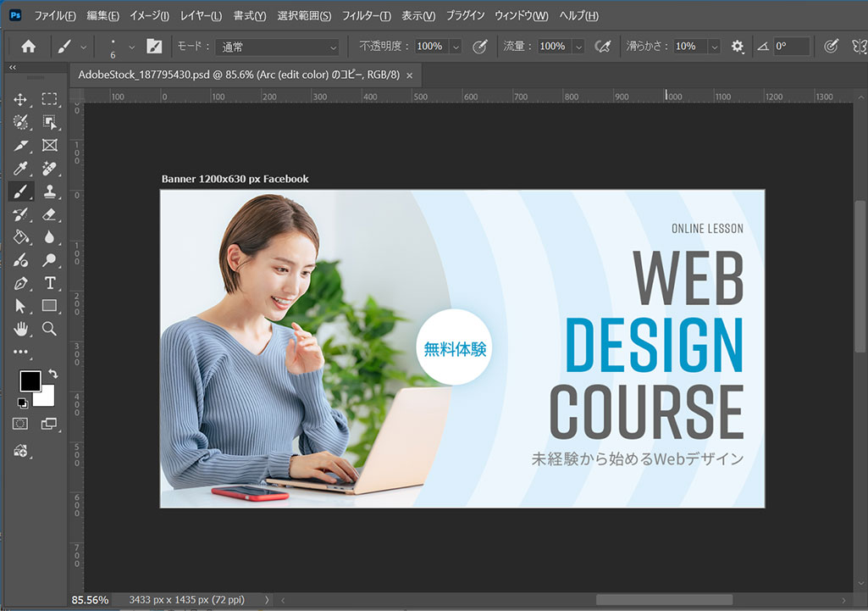Open the brush tool preset picker arrow

[x=83, y=47]
